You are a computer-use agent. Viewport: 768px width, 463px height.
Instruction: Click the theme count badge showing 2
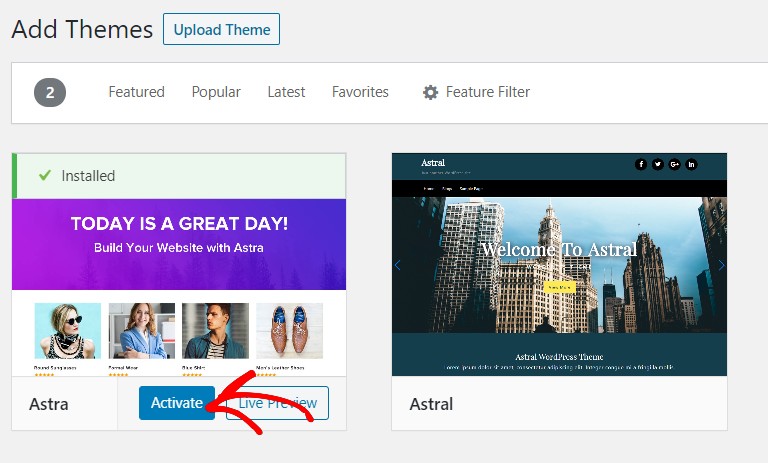coord(50,92)
